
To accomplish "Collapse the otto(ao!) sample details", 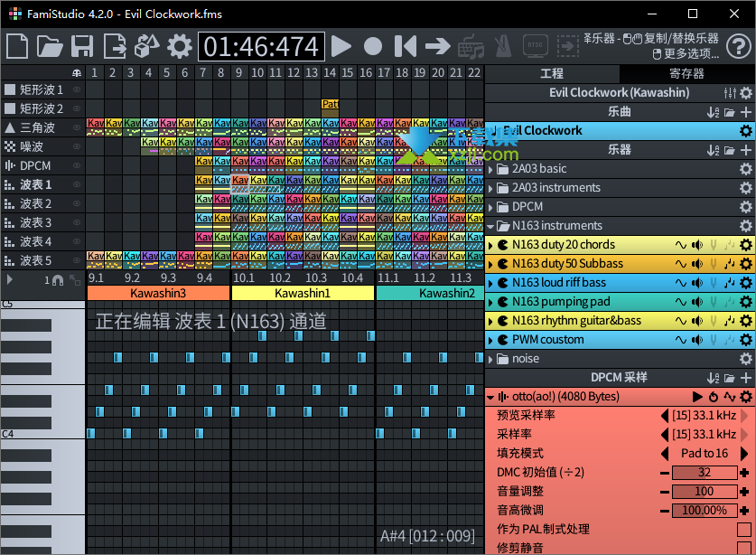I will pyautogui.click(x=490, y=397).
